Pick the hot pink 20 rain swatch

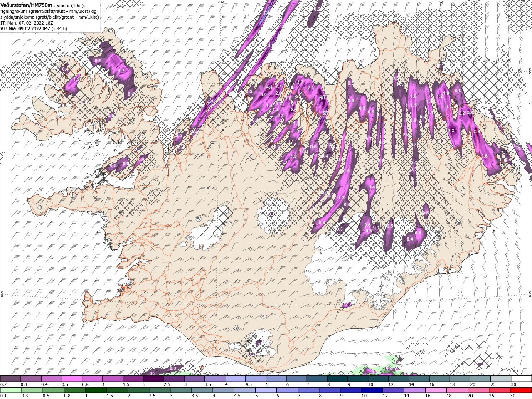click(x=478, y=390)
